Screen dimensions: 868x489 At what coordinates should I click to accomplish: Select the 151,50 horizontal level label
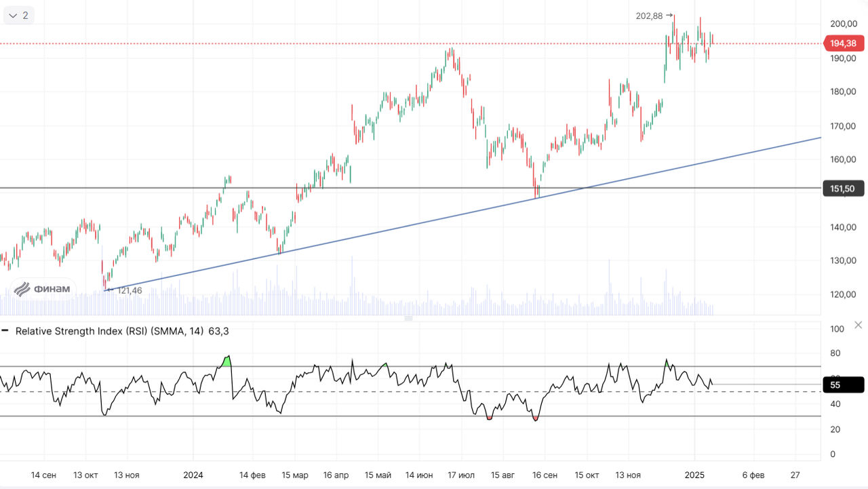pyautogui.click(x=842, y=189)
